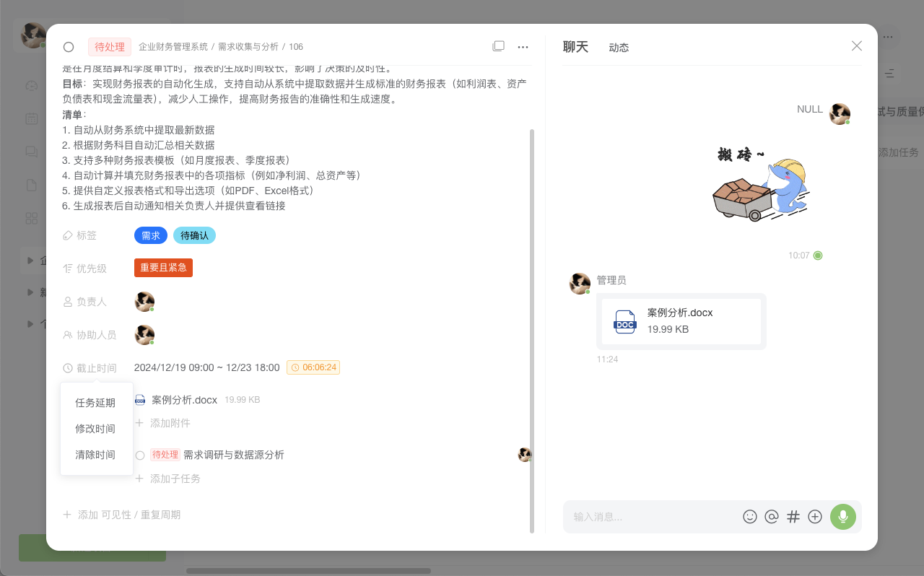Open the 重要且紧急 priority selector
This screenshot has height=576, width=924.
click(x=163, y=268)
